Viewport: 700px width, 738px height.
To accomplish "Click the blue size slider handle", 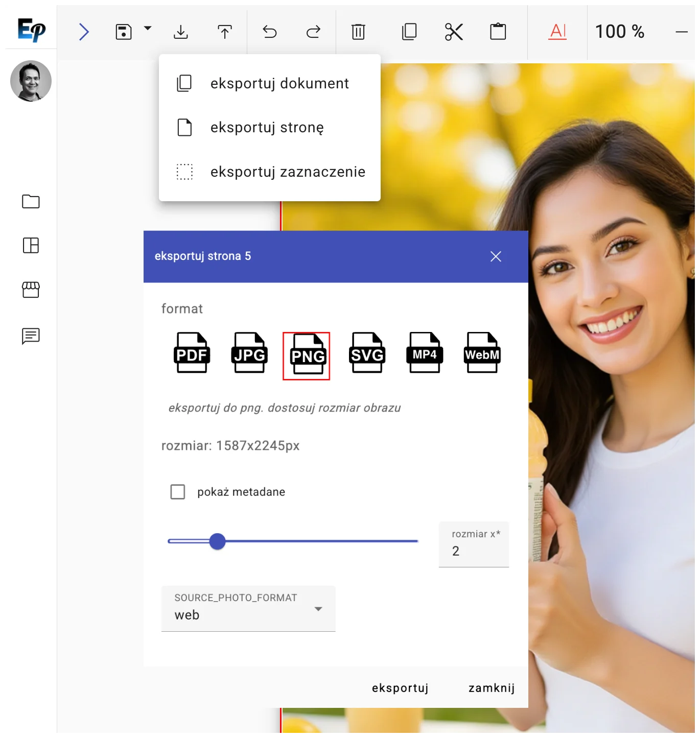I will click(x=218, y=541).
